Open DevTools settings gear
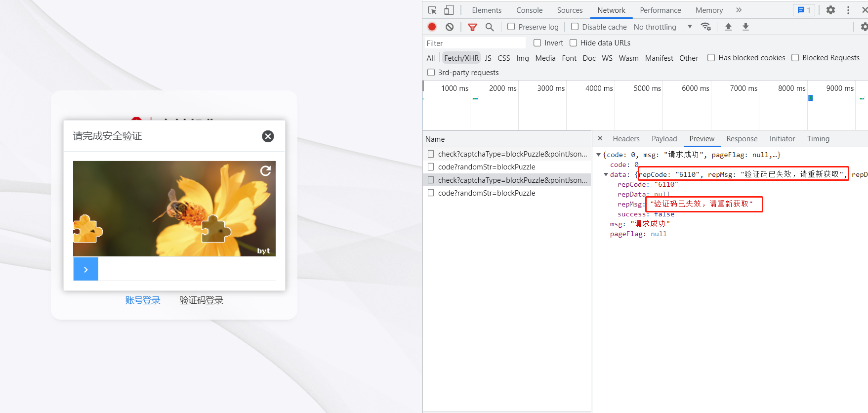Viewport: 868px width, 413px height. click(830, 10)
